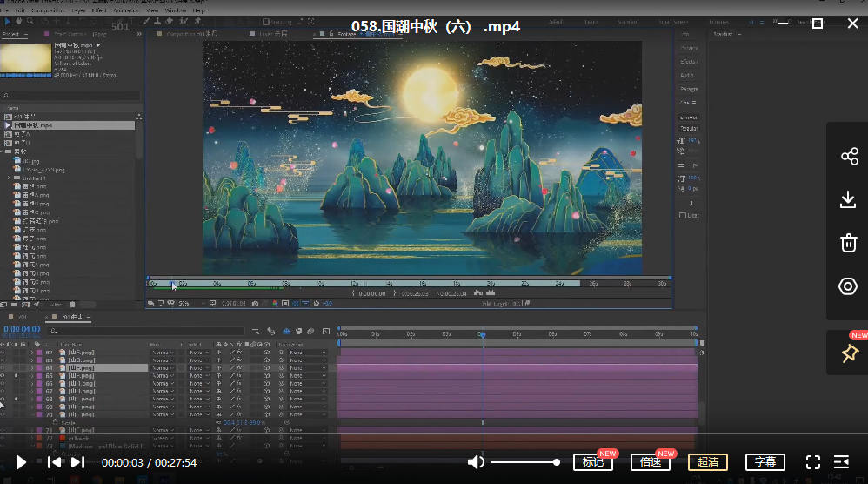The image size is (868, 484).
Task: Open blend mode dropdown for layer 83
Action: coord(162,360)
